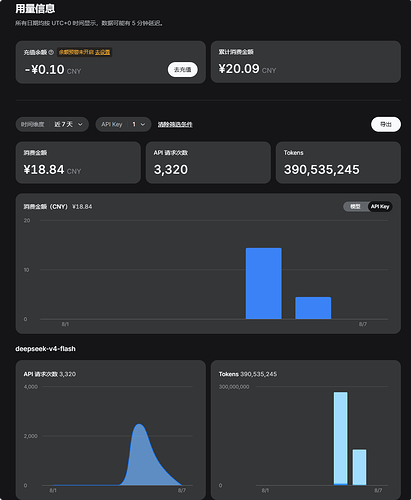
Task: Click the API 请求次数 3,320 summary card
Action: [x=208, y=163]
